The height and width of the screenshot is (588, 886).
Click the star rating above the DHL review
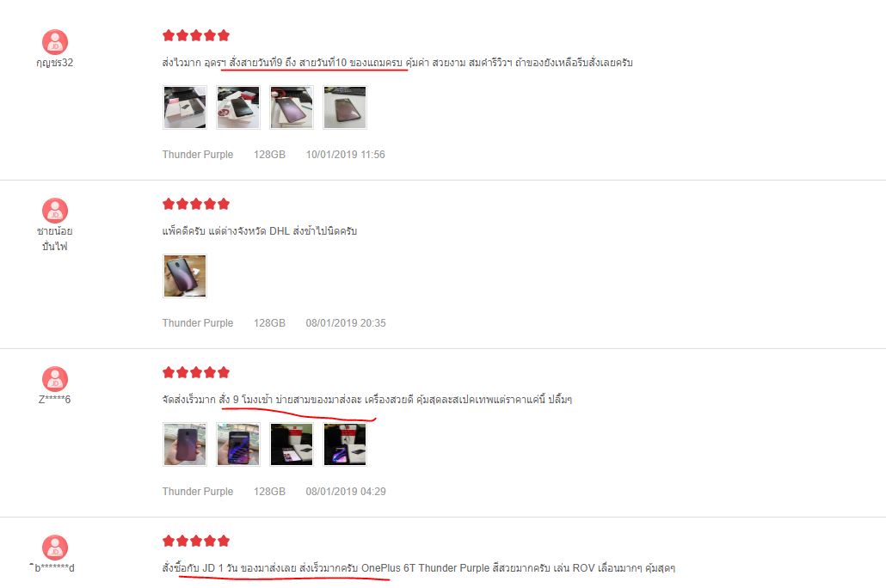coord(196,204)
